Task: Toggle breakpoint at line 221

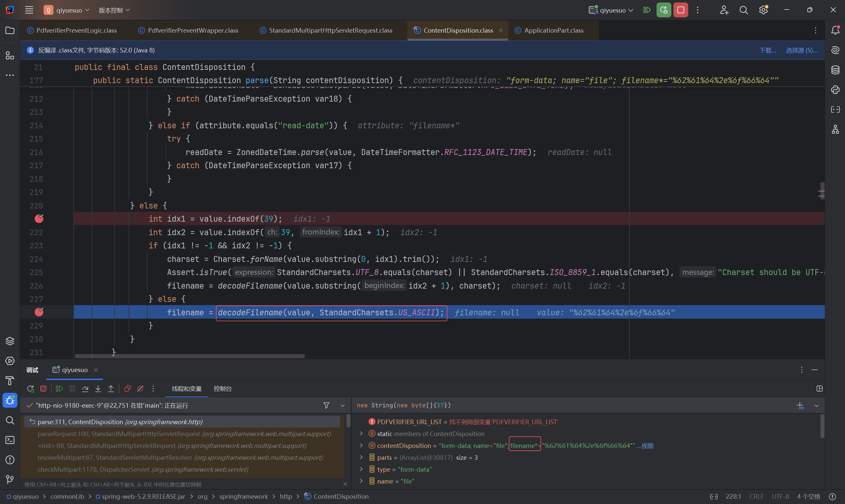Action: [39, 219]
